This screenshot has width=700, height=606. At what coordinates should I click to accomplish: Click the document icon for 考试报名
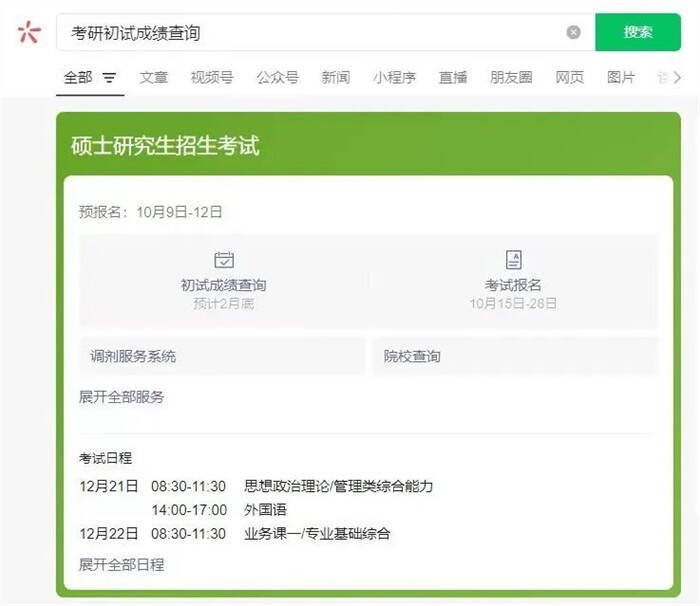[513, 260]
